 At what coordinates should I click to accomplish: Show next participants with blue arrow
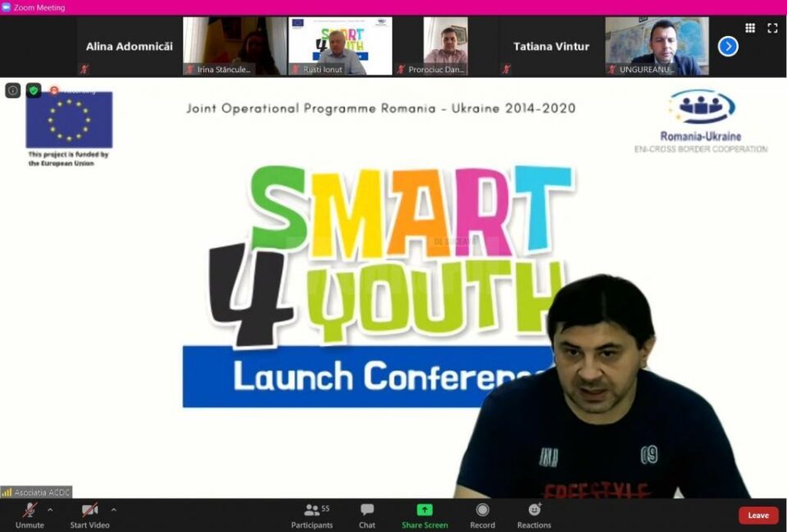[728, 47]
